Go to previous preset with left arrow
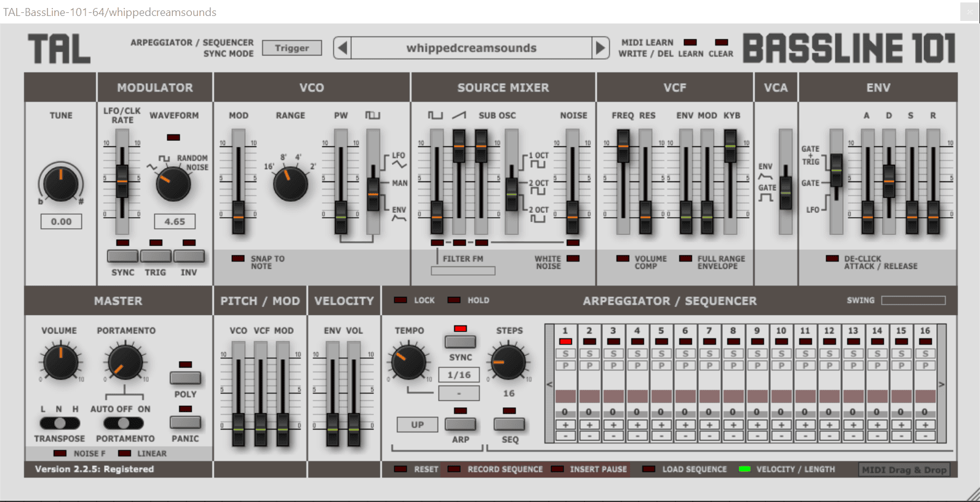Image resolution: width=980 pixels, height=502 pixels. [343, 48]
